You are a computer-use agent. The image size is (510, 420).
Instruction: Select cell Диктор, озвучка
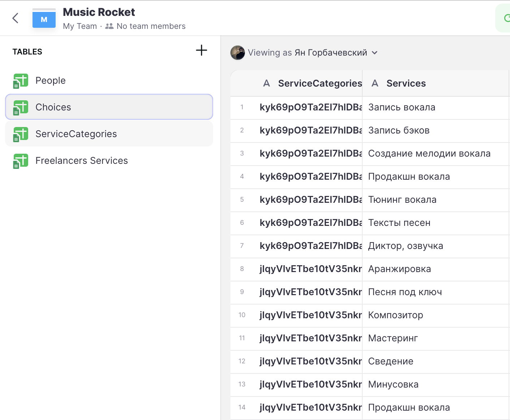(436, 246)
